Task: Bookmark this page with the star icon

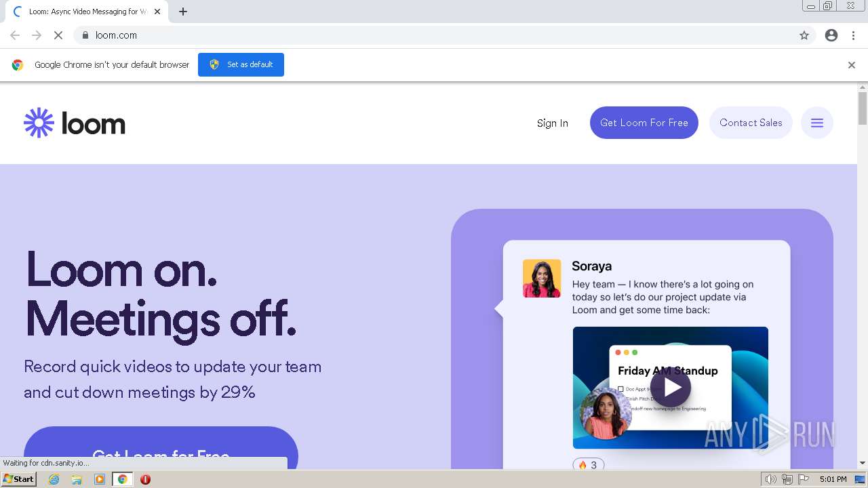Action: tap(804, 35)
